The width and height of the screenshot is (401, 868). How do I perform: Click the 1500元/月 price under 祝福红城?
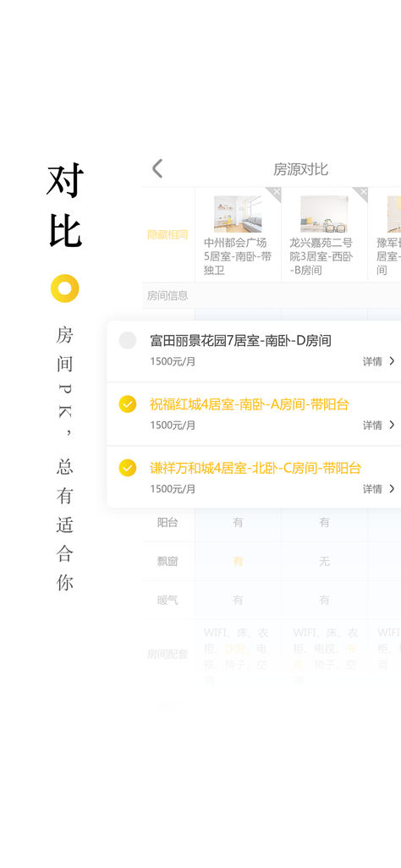click(x=173, y=426)
